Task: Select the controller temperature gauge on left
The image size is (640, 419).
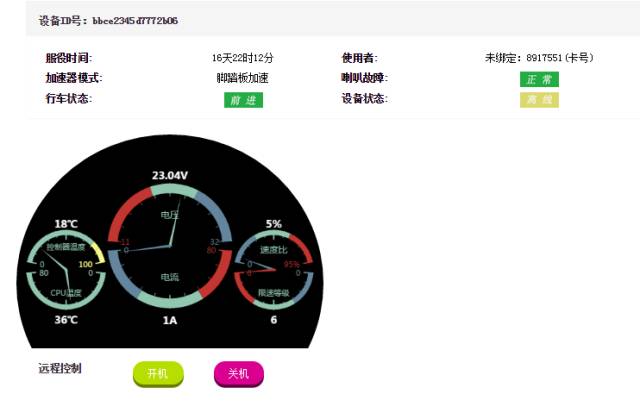Action: [65, 268]
